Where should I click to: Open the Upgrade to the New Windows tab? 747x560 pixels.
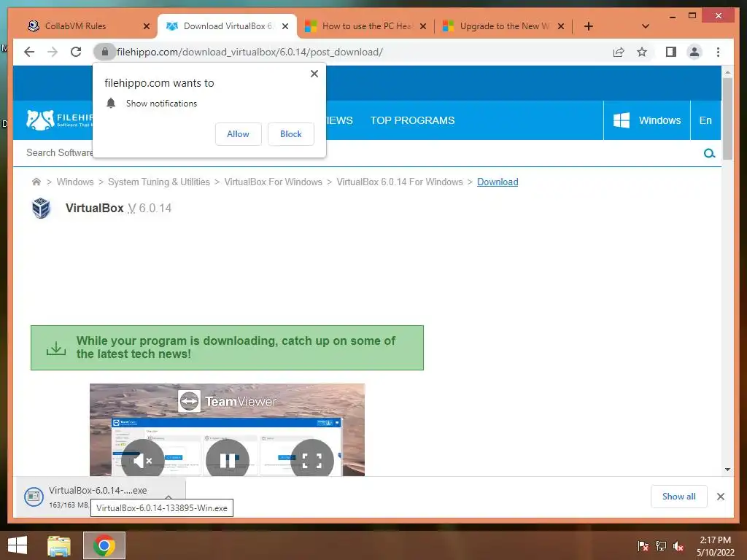505,26
